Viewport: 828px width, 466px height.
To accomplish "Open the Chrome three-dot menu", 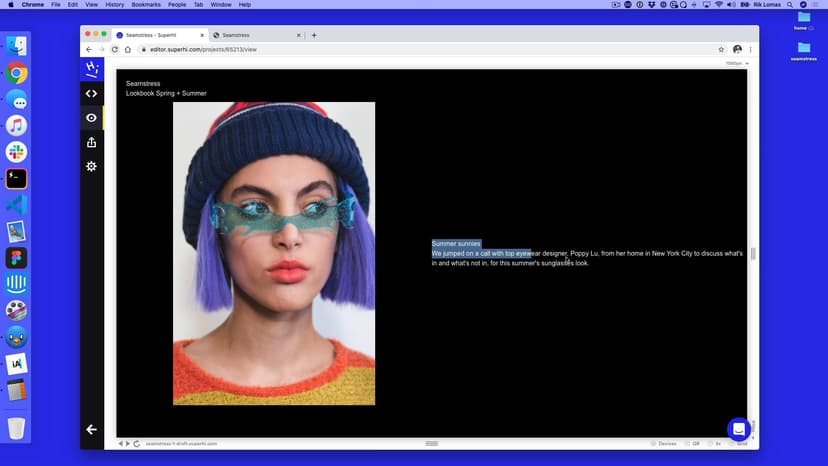I will coord(751,49).
